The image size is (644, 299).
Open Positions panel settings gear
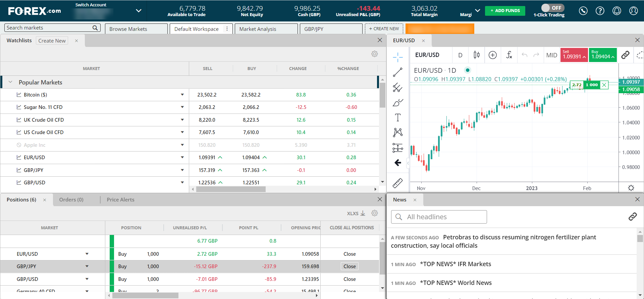375,213
